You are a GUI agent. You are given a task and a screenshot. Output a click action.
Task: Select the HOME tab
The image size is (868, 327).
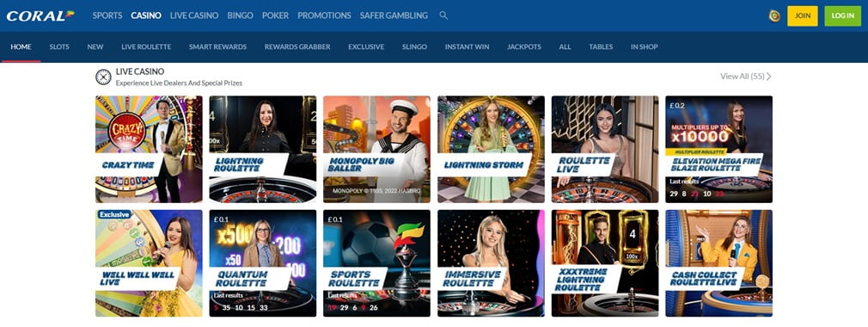coord(21,47)
